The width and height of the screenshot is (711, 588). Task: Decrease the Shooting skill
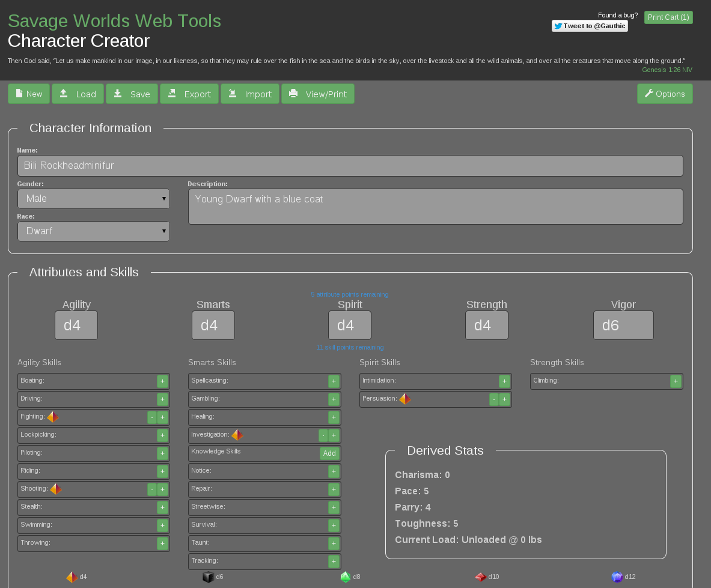(x=152, y=489)
